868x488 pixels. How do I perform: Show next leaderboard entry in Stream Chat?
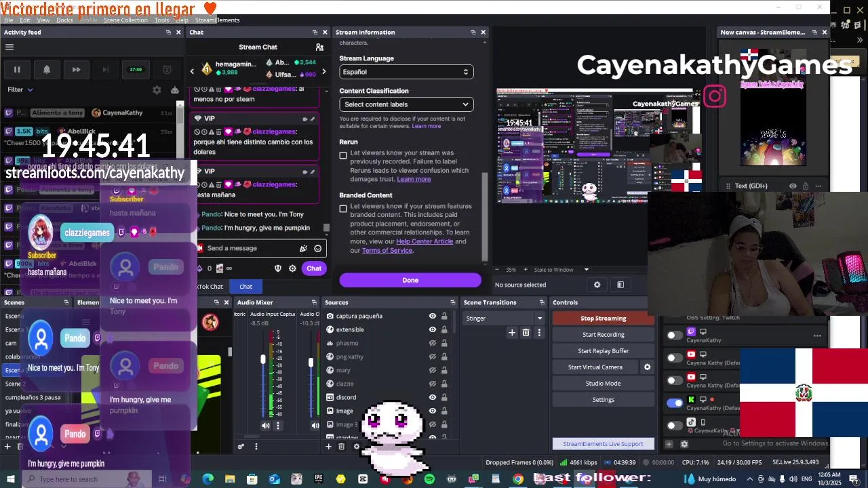(323, 71)
